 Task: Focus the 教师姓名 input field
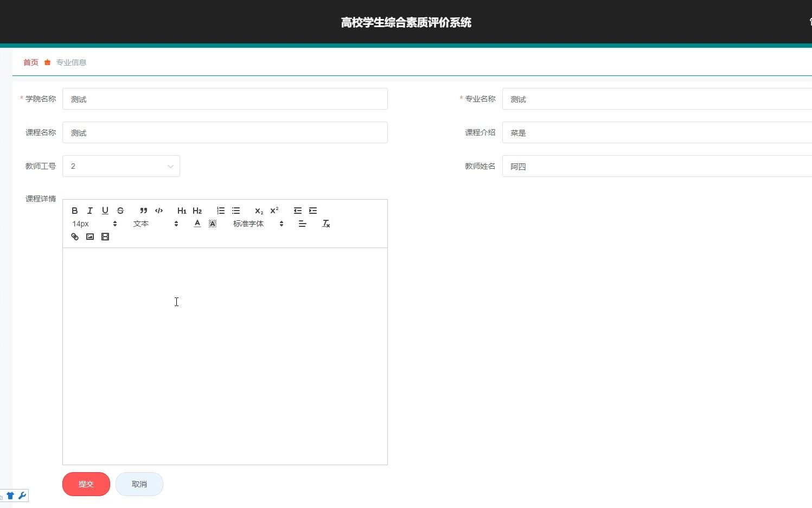pyautogui.click(x=657, y=166)
